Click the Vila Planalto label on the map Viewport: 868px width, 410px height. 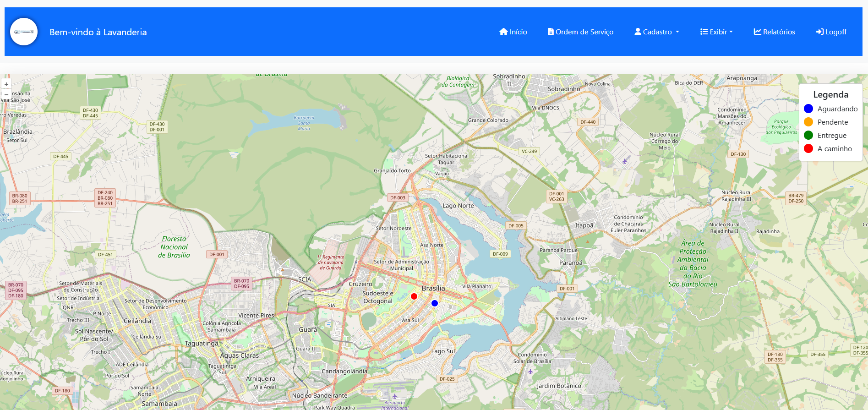[477, 286]
